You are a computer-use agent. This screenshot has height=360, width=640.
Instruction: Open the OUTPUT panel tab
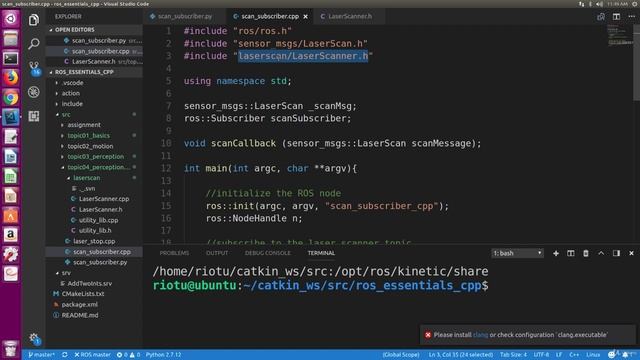pos(217,253)
